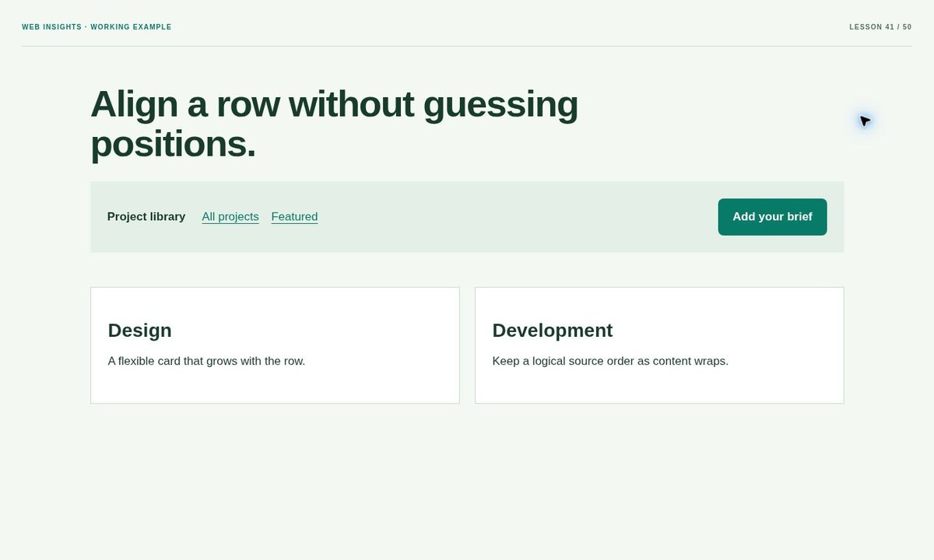Open the All projects link
The height and width of the screenshot is (560, 934).
(230, 217)
